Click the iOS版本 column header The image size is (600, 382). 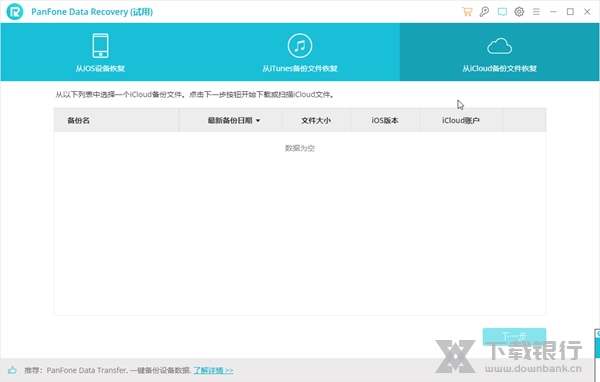[x=385, y=121]
